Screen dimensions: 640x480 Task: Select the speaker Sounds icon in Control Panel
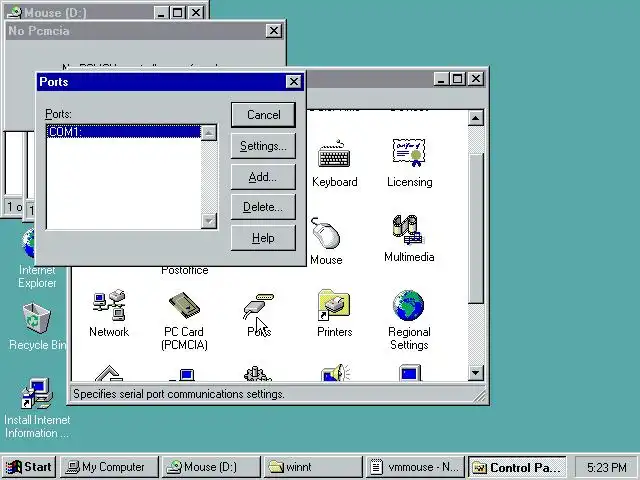click(x=336, y=373)
